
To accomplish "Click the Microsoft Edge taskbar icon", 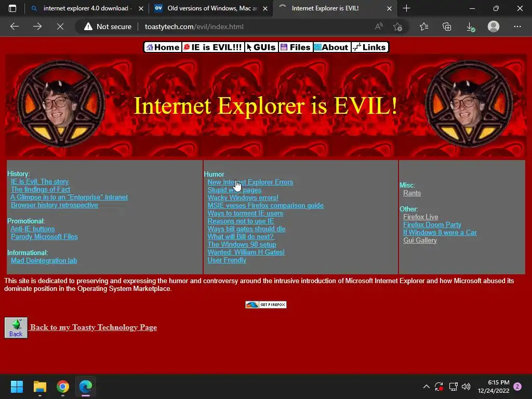I will tap(86, 387).
